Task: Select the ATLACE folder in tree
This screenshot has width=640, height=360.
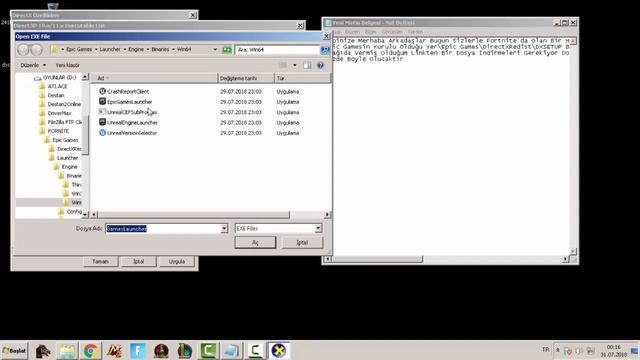Action: point(53,86)
